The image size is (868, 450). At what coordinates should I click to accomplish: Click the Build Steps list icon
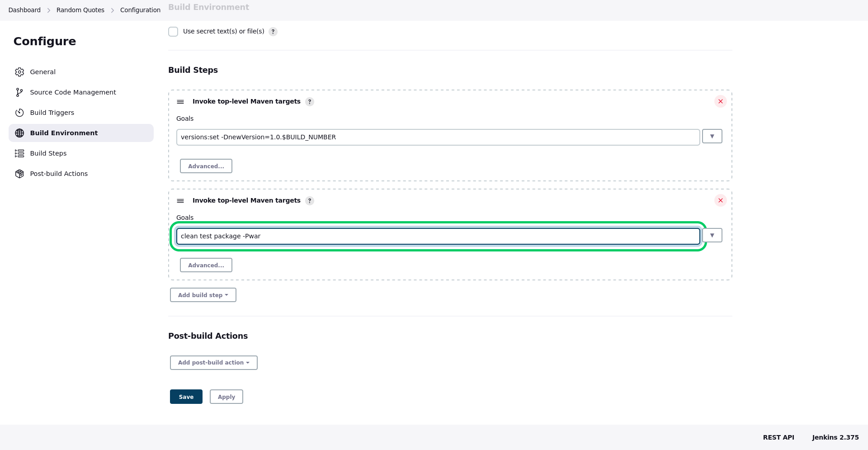19,153
